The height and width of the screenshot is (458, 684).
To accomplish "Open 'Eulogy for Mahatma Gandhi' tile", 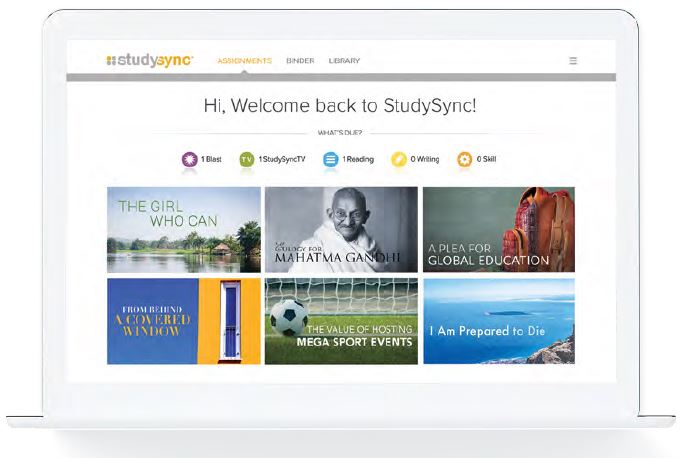I will click(341, 230).
